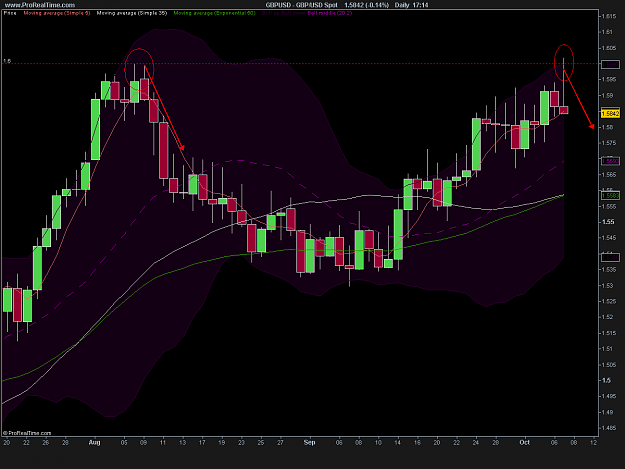Click the '09' date axis label
The image size is (625, 469).
143,442
